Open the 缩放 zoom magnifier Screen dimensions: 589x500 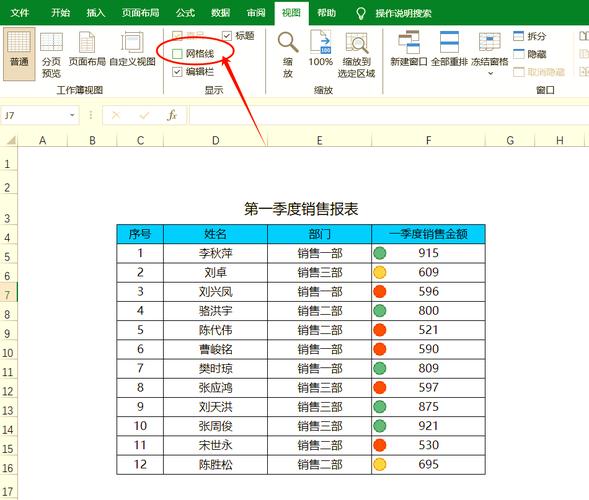pyautogui.click(x=288, y=55)
